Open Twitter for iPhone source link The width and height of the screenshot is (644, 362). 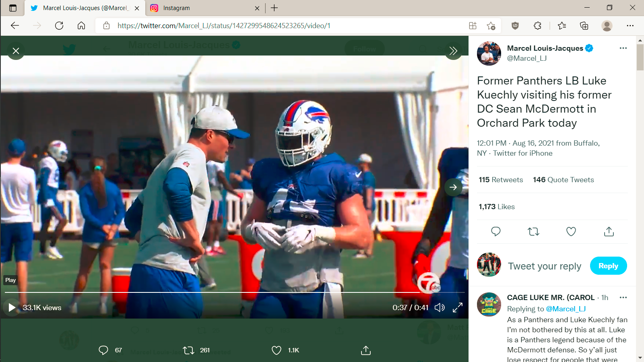click(522, 153)
